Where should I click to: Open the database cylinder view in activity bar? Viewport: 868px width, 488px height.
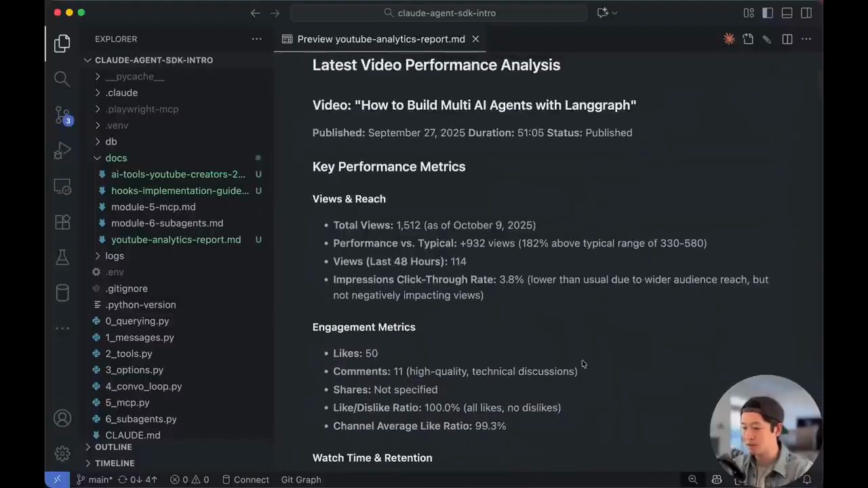(x=62, y=293)
